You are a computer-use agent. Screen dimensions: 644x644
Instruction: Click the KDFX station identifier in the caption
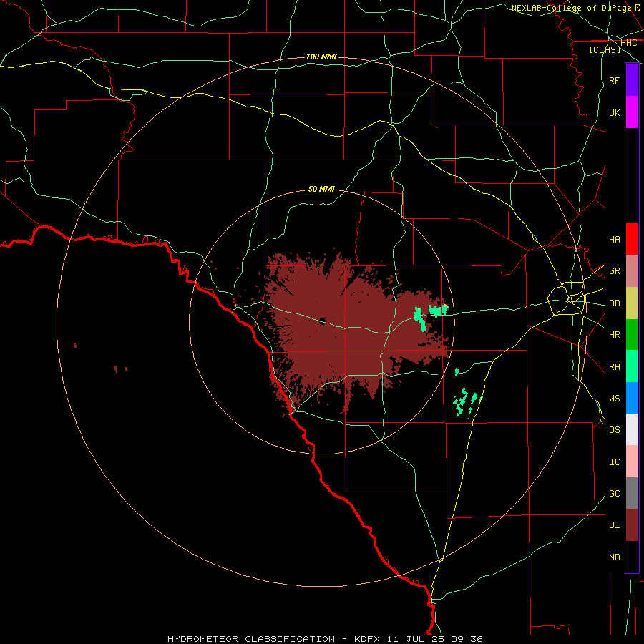367,639
